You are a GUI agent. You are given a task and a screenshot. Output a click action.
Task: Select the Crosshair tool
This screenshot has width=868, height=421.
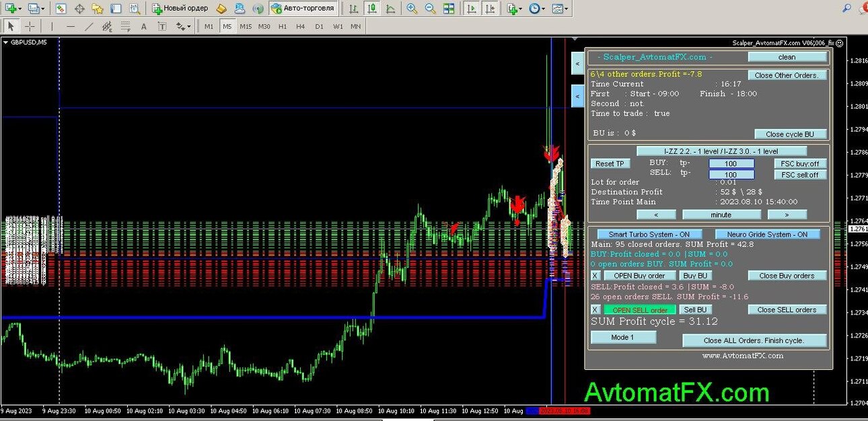point(29,26)
